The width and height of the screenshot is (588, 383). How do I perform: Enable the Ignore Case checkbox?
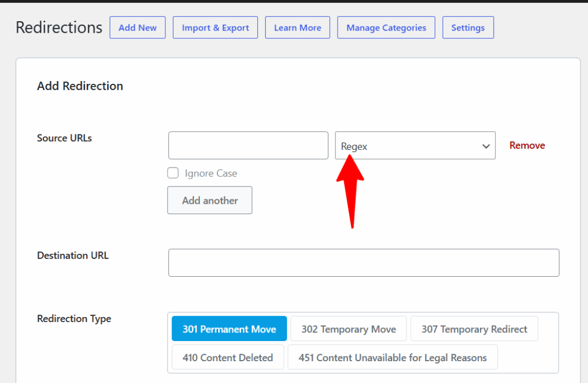(x=173, y=173)
